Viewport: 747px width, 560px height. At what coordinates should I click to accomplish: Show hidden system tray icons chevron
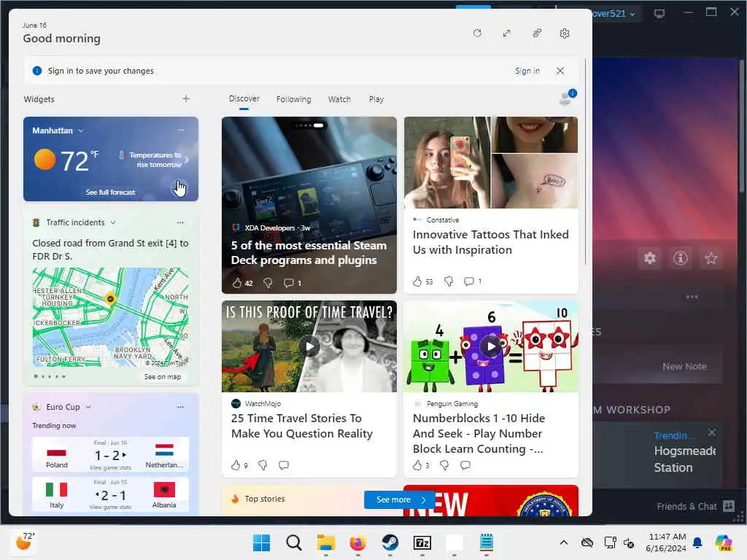pyautogui.click(x=564, y=542)
